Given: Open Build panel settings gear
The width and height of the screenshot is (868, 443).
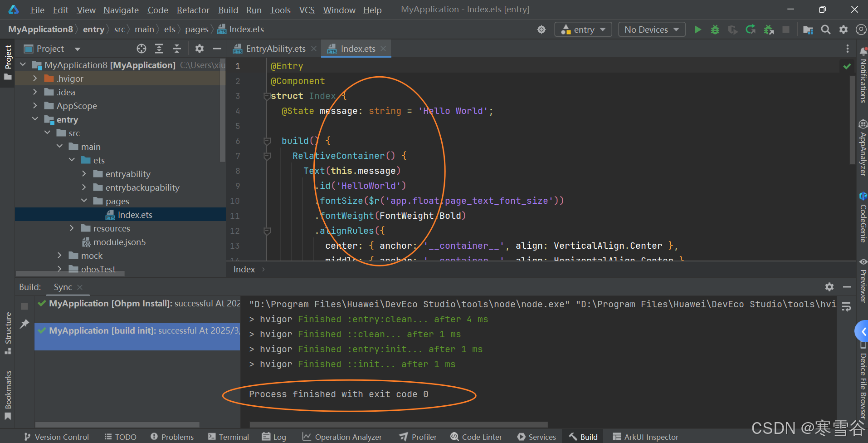Looking at the screenshot, I should [829, 287].
